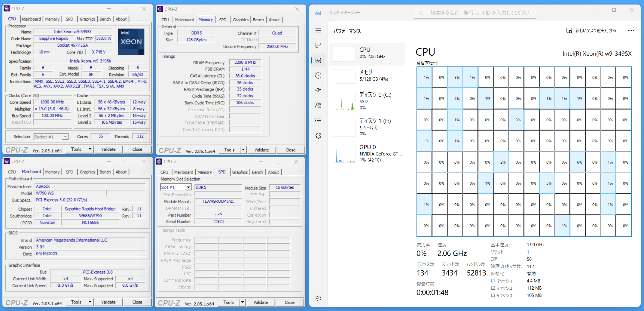Open Tools dropdown arrow in CPU-Z Memory Slot Selection window
The image size is (644, 311).
[x=242, y=302]
